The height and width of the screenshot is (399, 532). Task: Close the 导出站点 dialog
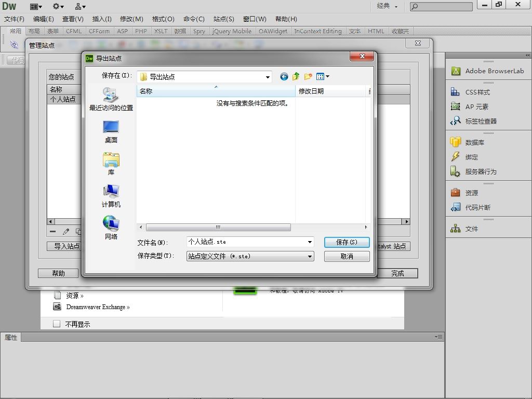(x=362, y=56)
